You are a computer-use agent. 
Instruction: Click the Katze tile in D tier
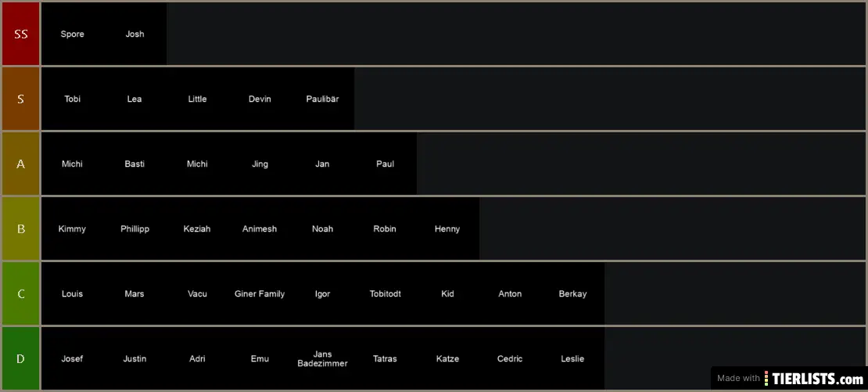pyautogui.click(x=448, y=358)
